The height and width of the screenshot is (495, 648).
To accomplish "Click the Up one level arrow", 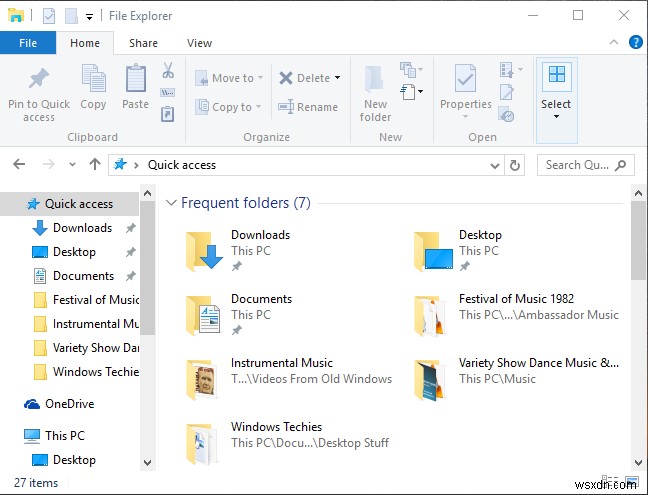I will pyautogui.click(x=95, y=164).
